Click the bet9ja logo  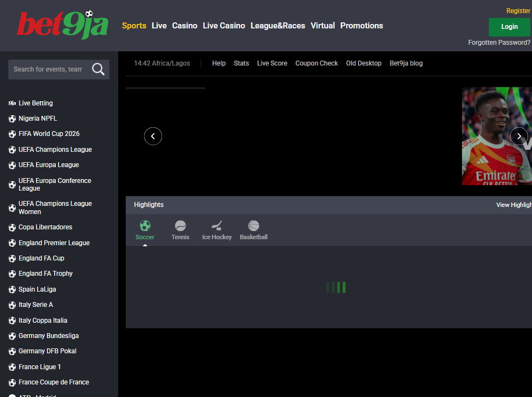[63, 25]
